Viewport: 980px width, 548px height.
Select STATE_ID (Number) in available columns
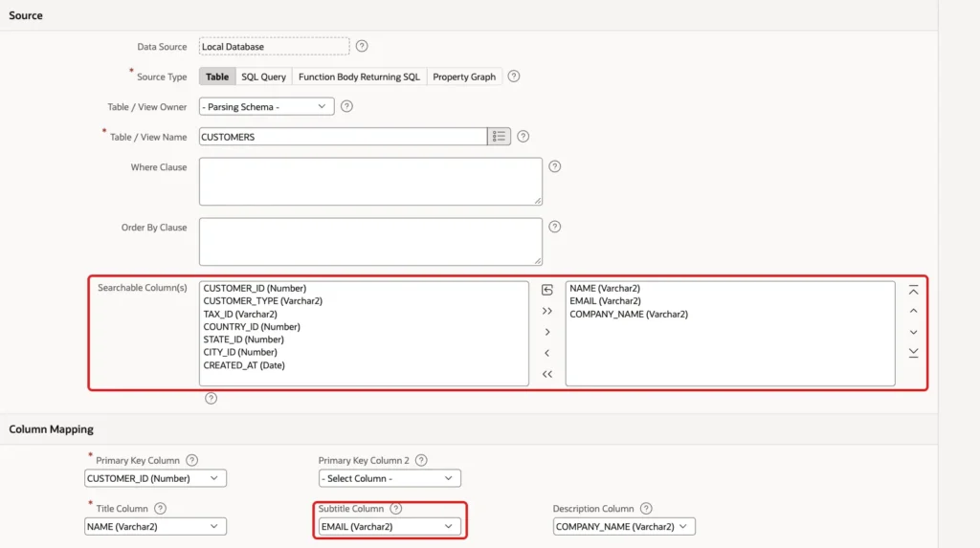[x=243, y=340]
